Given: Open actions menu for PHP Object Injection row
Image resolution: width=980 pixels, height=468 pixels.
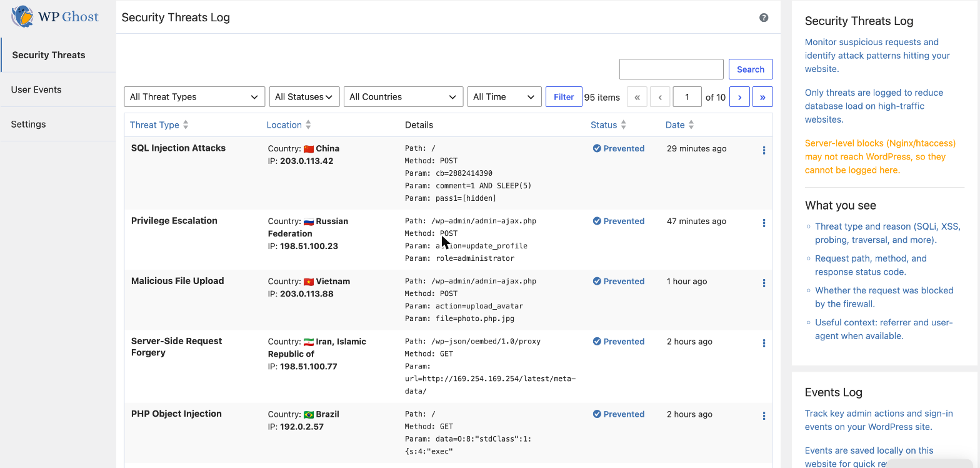Looking at the screenshot, I should 764,415.
